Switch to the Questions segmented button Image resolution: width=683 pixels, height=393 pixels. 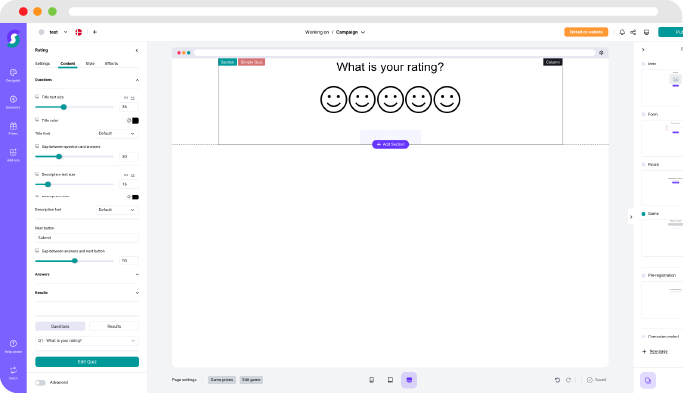point(60,326)
